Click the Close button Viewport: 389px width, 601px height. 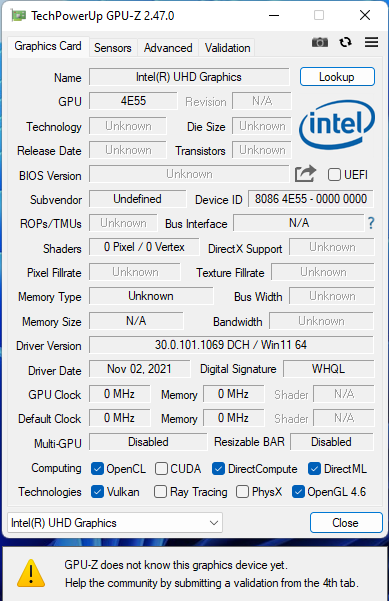pyautogui.click(x=346, y=523)
